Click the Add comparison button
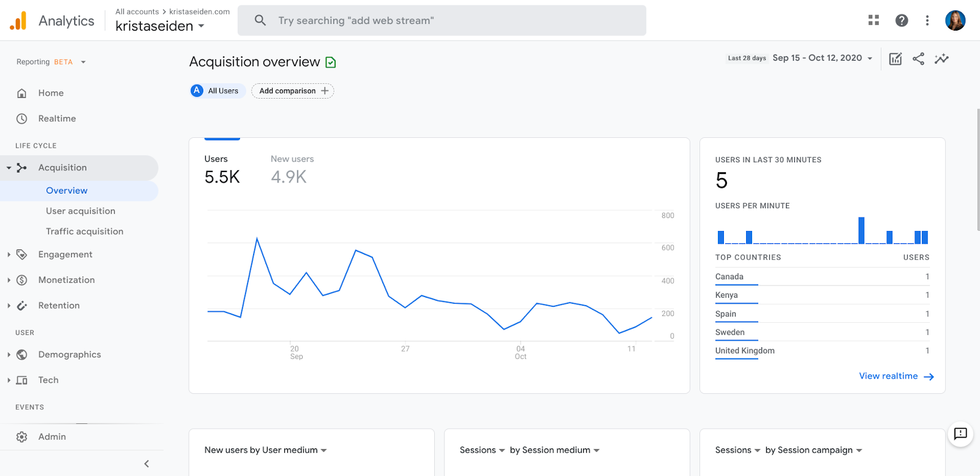The height and width of the screenshot is (476, 980). 293,91
